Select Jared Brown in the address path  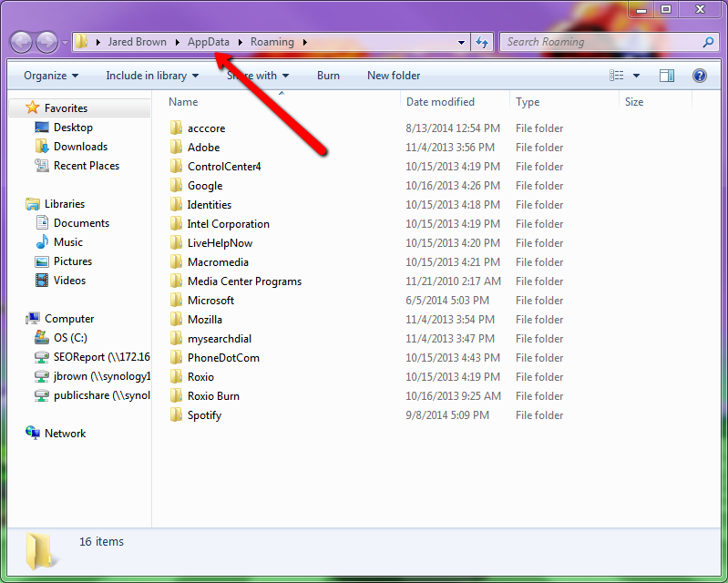(137, 42)
